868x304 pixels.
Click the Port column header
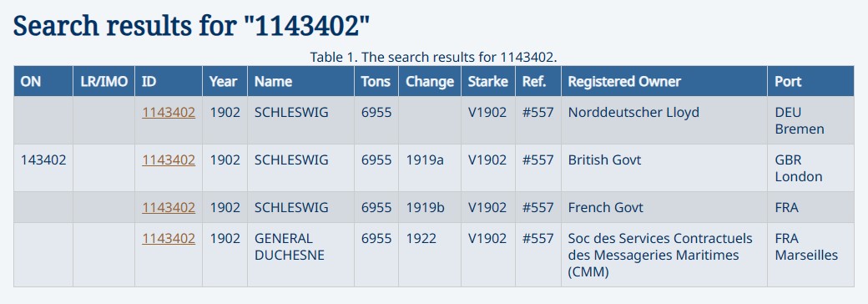(811, 81)
